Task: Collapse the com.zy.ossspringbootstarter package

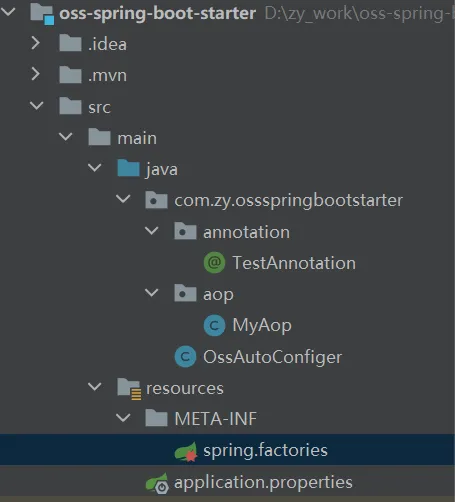Action: 123,199
